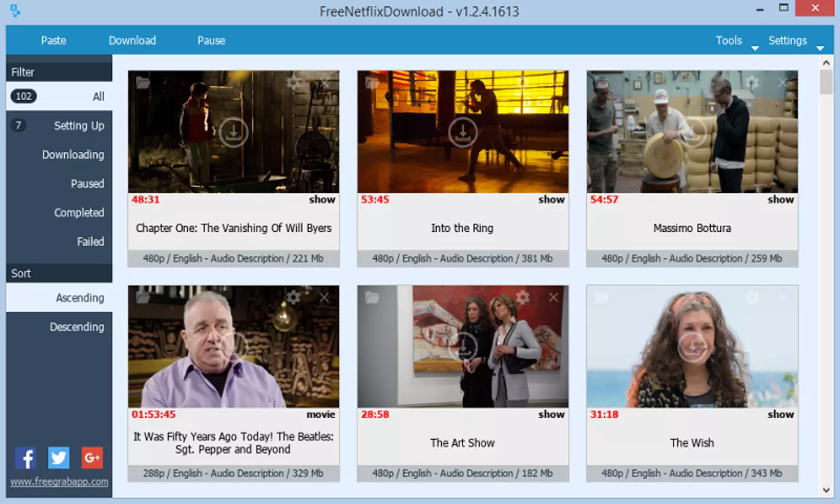Open folder icon on Beatles movie card
Image resolution: width=840 pixels, height=504 pixels.
[143, 297]
